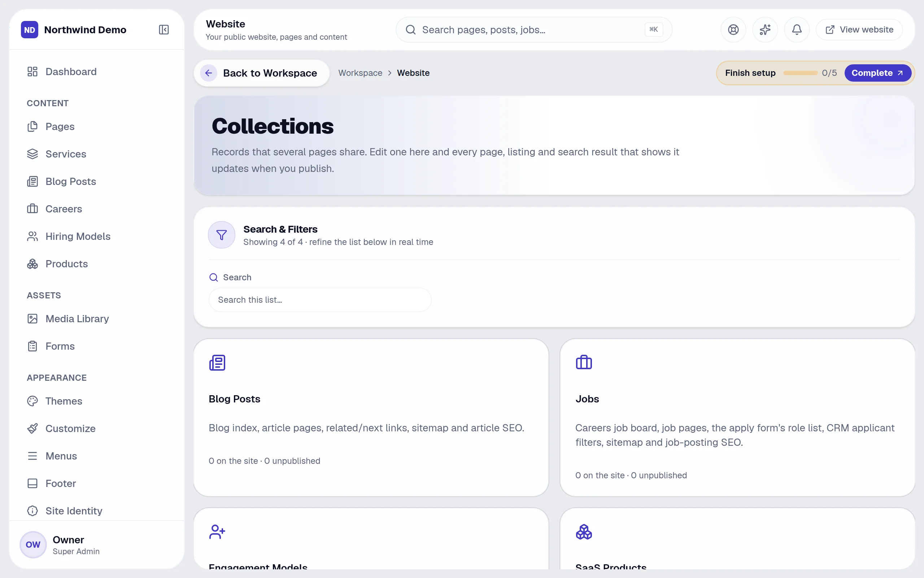Click the View website button
The width and height of the screenshot is (924, 578).
(x=859, y=30)
